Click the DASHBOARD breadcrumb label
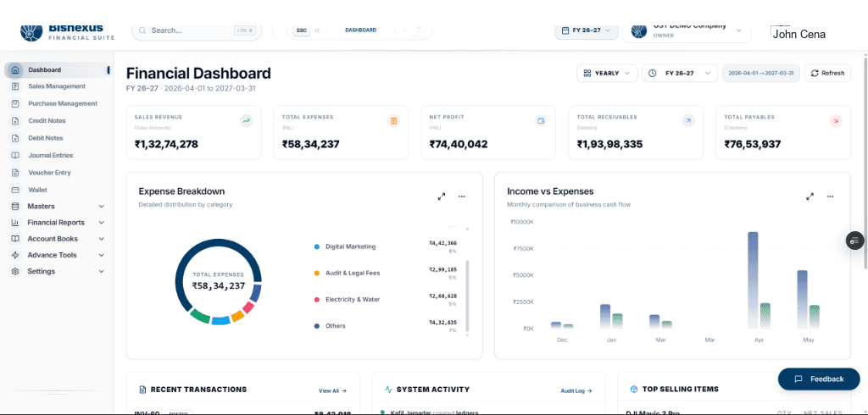 coord(361,30)
